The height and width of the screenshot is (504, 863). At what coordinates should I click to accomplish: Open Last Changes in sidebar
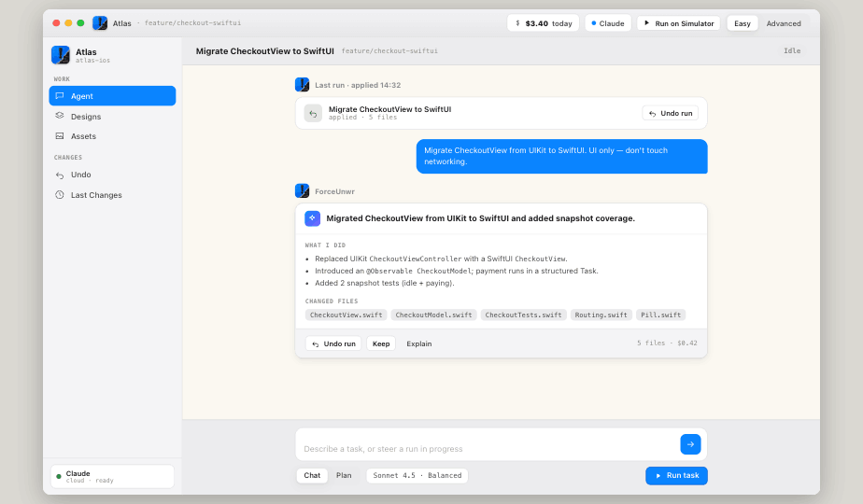[x=112, y=195]
